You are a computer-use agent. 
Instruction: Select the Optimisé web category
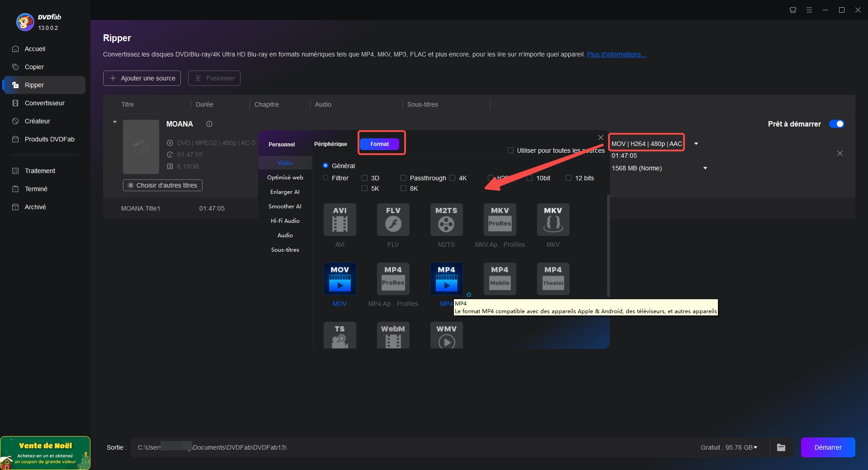click(285, 178)
